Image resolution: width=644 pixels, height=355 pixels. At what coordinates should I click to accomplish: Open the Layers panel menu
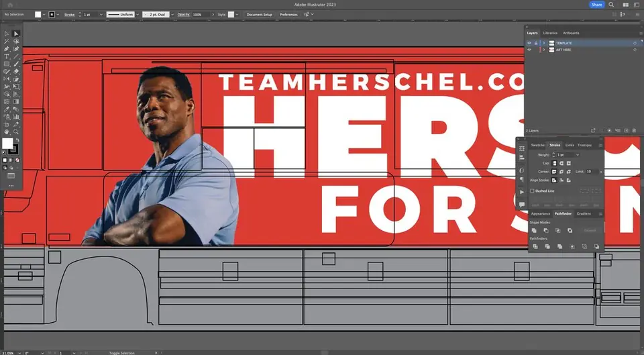point(641,33)
